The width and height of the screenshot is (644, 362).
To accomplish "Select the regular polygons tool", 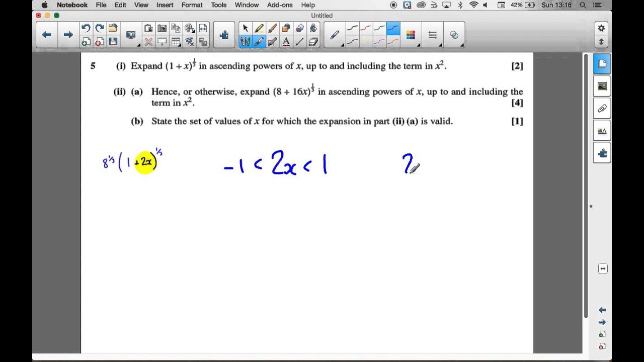I will pos(299,28).
